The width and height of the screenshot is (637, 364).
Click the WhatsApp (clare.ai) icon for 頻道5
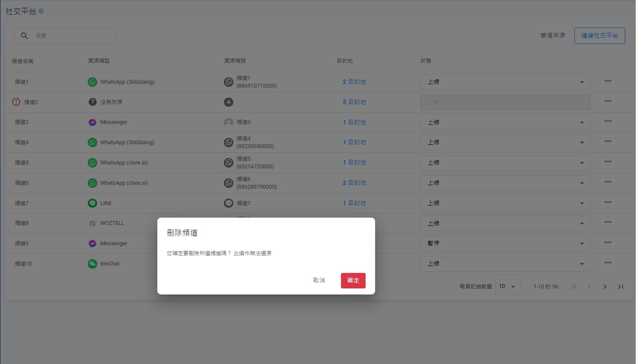tap(92, 162)
